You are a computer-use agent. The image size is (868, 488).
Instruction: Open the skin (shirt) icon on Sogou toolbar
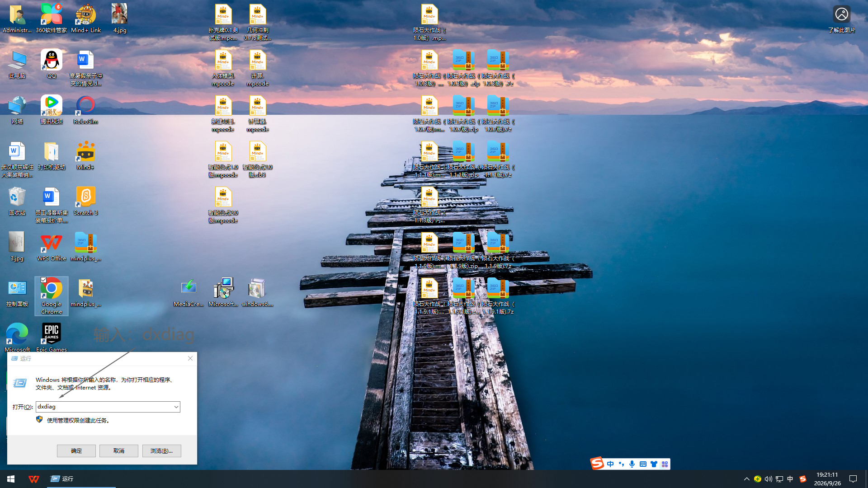pos(654,464)
